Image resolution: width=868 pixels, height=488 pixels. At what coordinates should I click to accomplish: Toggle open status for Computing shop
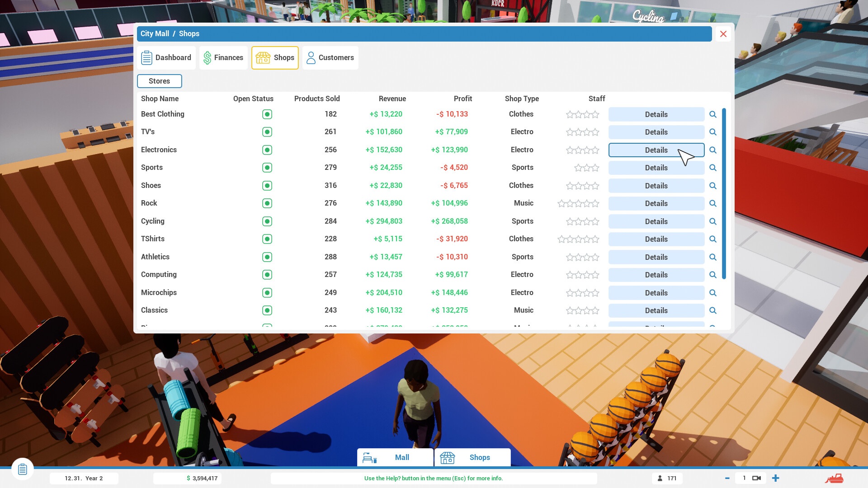pyautogui.click(x=267, y=275)
